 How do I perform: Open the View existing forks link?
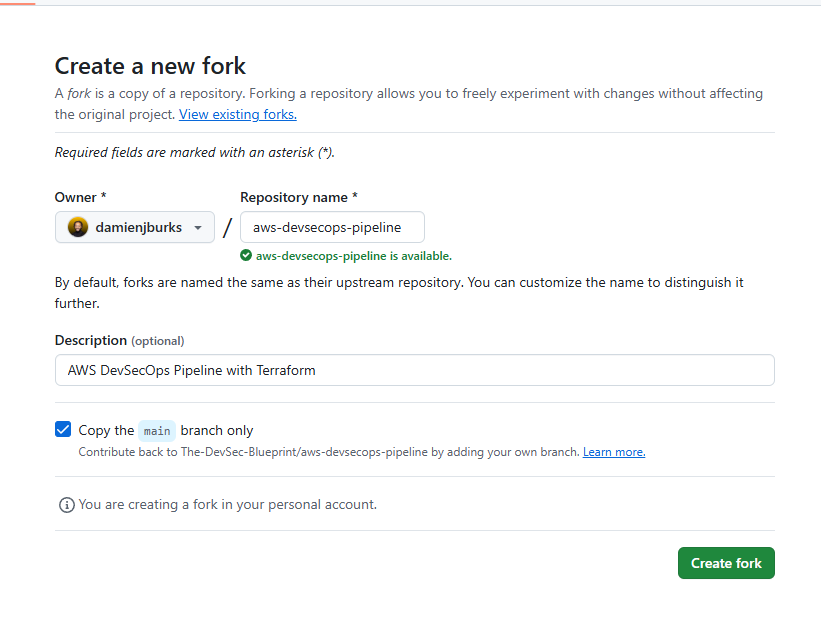pos(238,114)
